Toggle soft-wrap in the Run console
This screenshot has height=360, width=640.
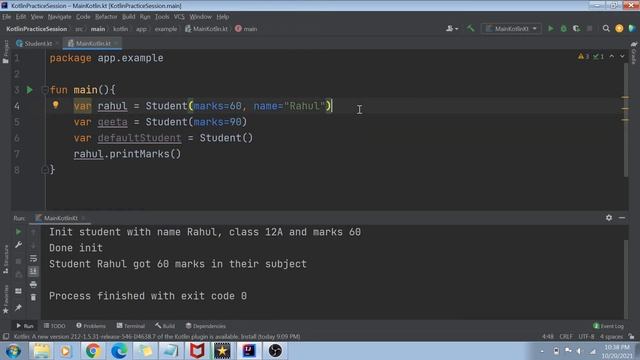point(33,258)
